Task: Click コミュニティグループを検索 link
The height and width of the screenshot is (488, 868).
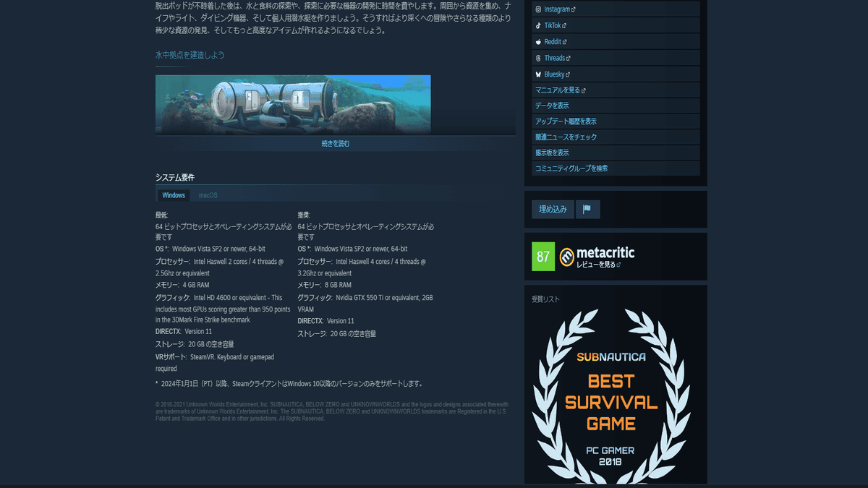Action: click(616, 168)
